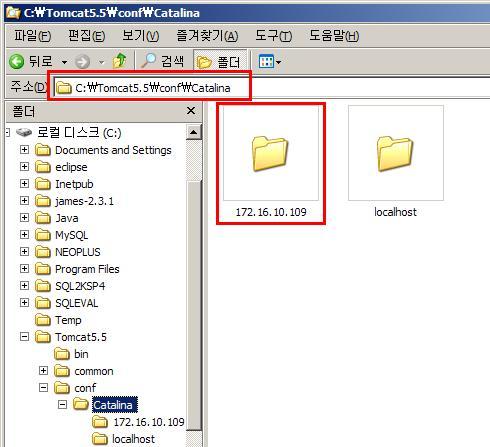This screenshot has height=447, width=490.
Task: Select the 172.16.10.109 folder thumbnail
Action: (x=270, y=154)
